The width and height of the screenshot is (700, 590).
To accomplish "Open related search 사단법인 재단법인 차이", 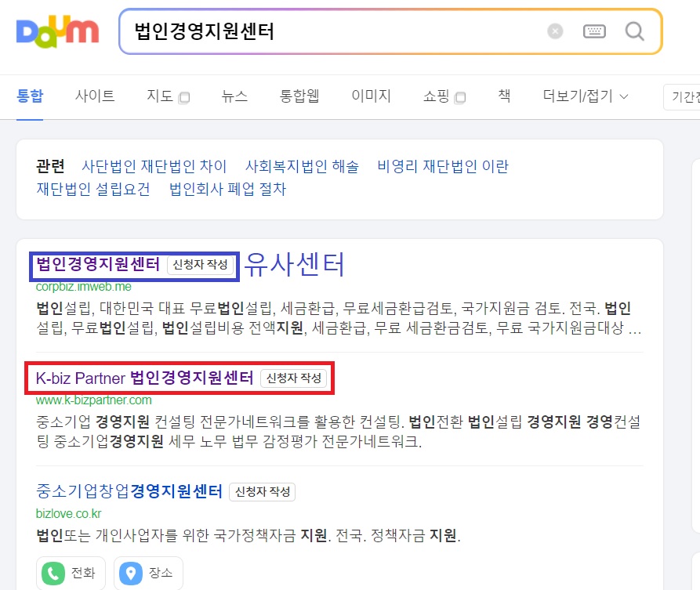I will pyautogui.click(x=154, y=166).
